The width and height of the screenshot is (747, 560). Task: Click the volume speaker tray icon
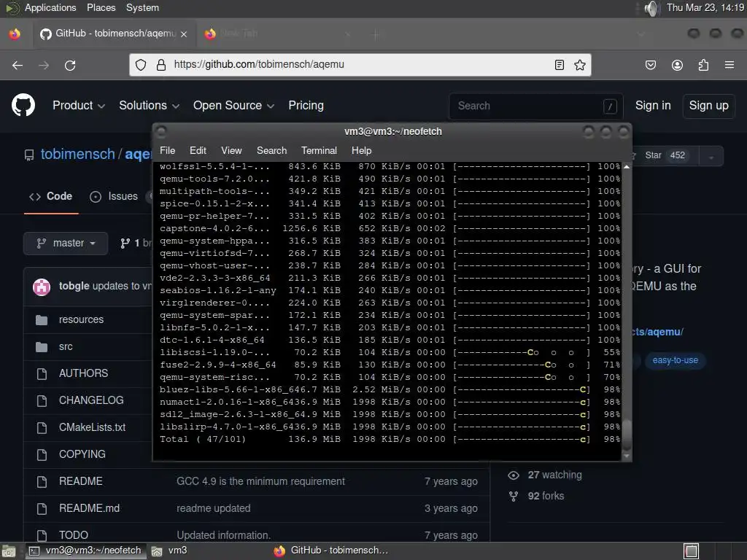click(651, 8)
